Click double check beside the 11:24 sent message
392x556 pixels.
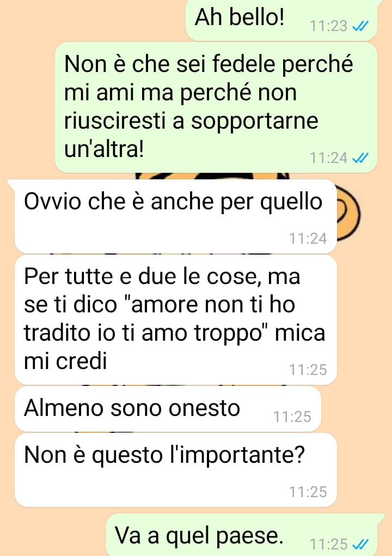click(x=360, y=158)
